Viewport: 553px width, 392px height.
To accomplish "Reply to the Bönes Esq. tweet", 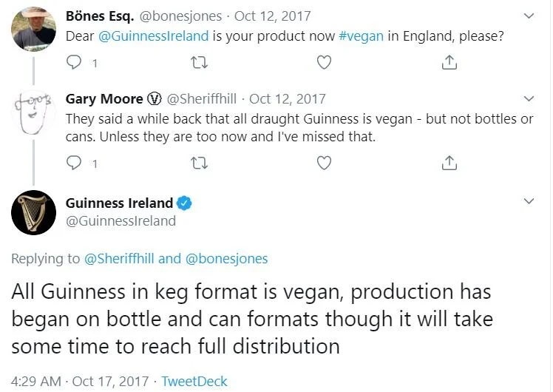I will click(x=74, y=64).
